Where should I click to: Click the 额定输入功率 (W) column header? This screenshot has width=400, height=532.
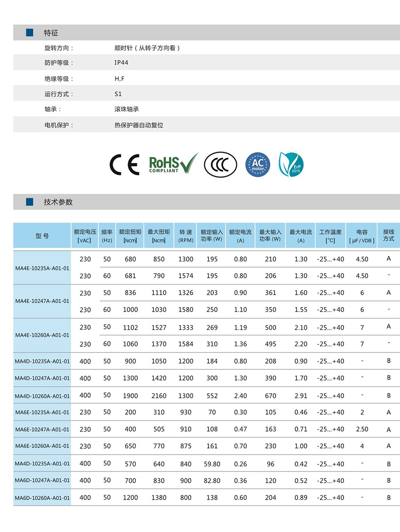tap(212, 236)
